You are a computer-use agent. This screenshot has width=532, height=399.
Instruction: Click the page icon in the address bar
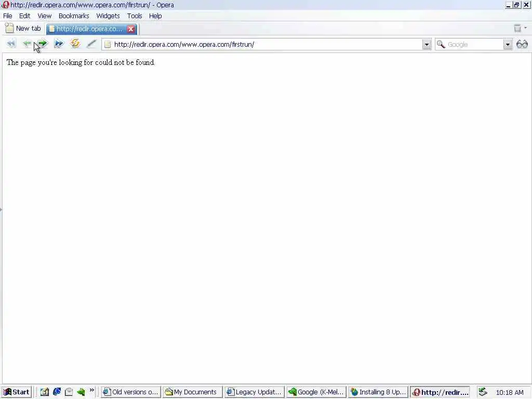coord(108,45)
